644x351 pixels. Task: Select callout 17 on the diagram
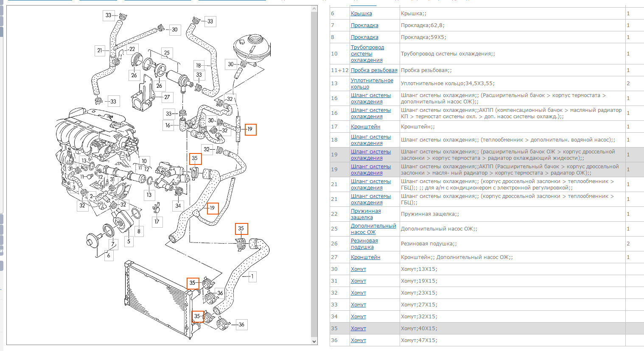pos(157,222)
